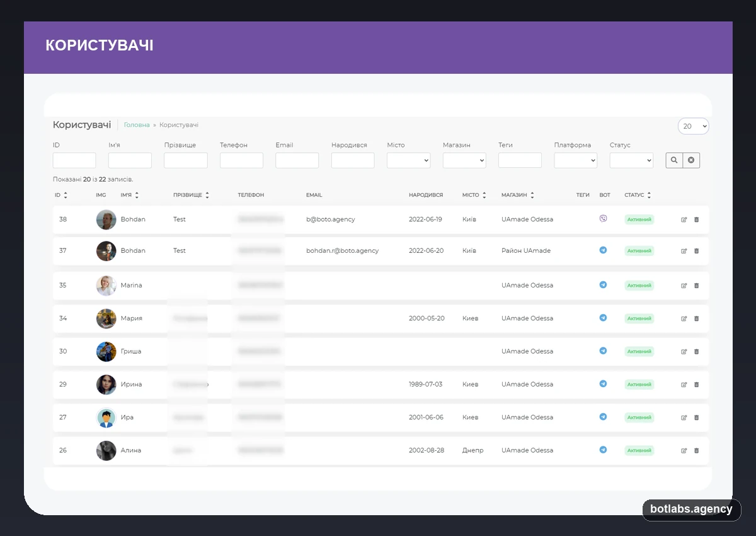Delete user 29 Ирина record

696,385
